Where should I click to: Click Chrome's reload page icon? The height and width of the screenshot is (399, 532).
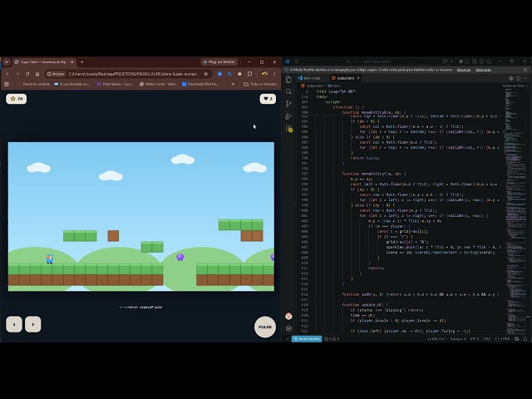click(27, 74)
